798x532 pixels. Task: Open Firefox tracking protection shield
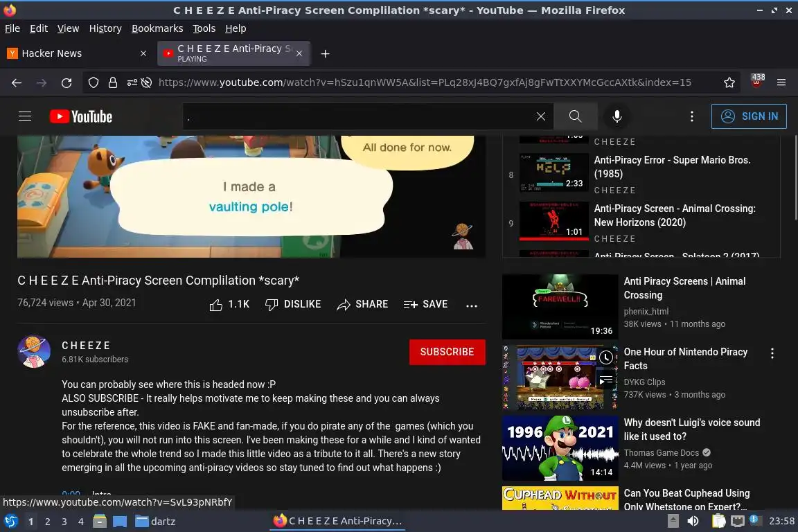click(x=93, y=82)
